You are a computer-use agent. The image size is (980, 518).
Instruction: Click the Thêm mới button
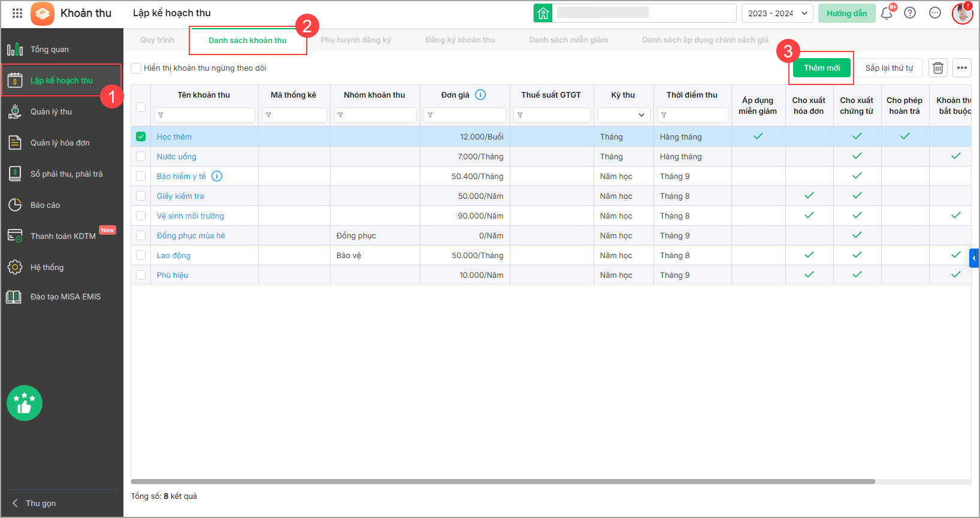tap(822, 68)
